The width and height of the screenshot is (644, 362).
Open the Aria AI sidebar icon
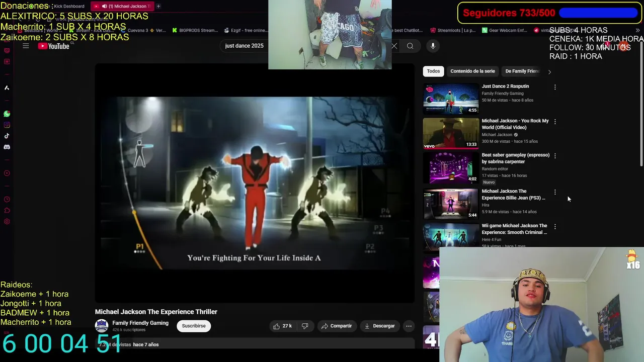tap(7, 88)
